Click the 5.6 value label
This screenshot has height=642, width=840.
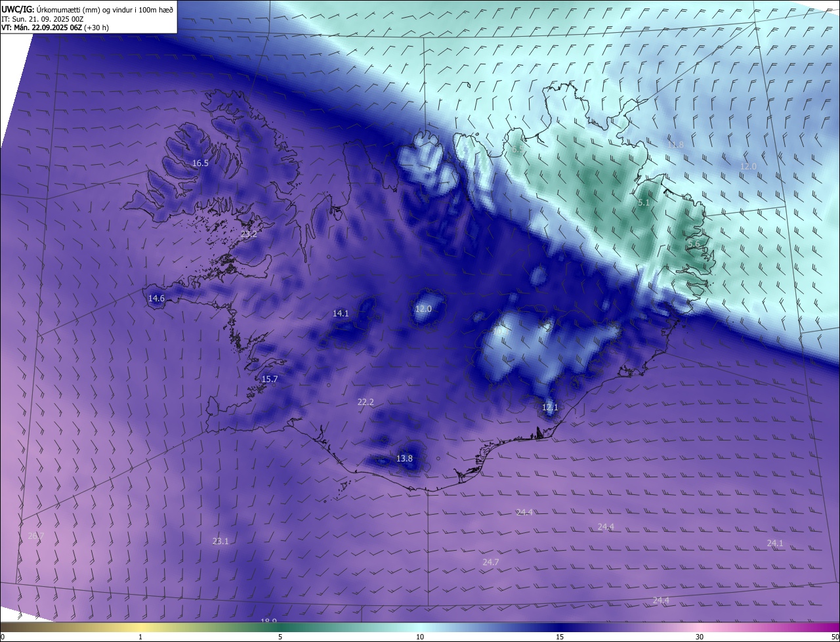(694, 244)
